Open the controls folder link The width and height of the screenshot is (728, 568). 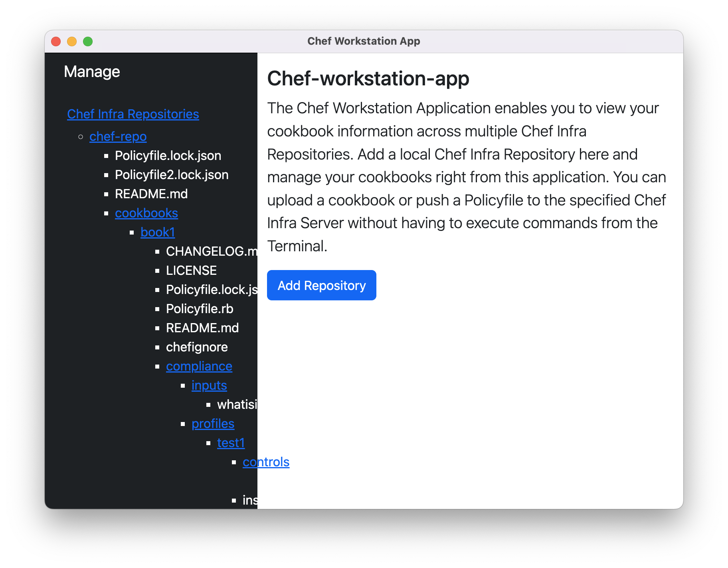pos(266,462)
